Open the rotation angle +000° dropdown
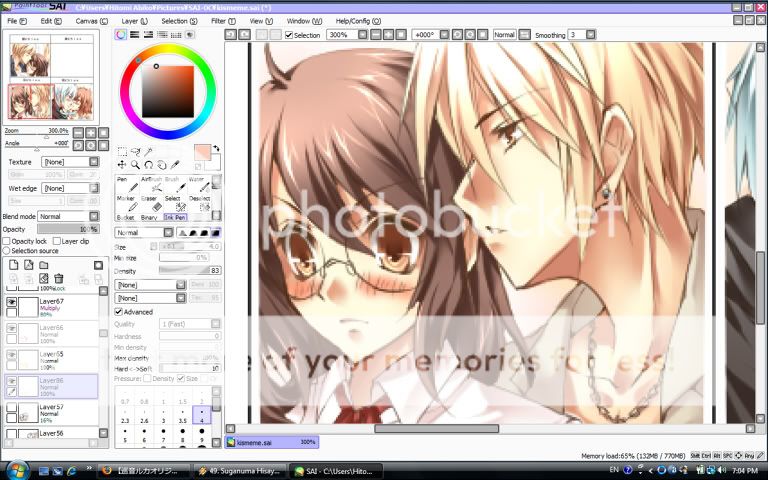 [x=444, y=35]
